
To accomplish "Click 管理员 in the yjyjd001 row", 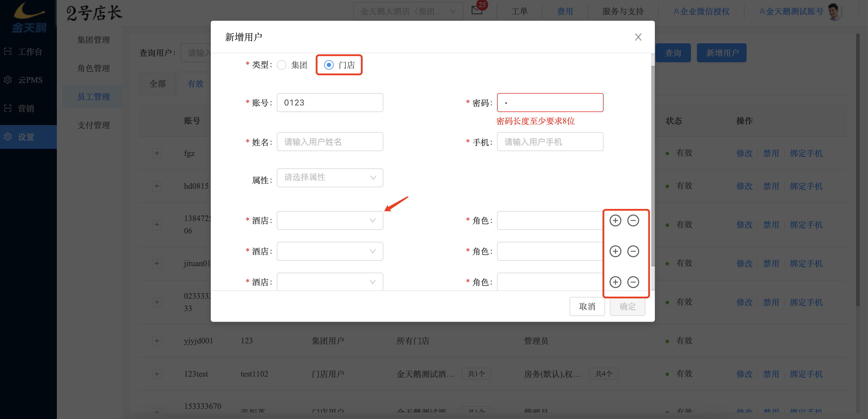I will [536, 341].
